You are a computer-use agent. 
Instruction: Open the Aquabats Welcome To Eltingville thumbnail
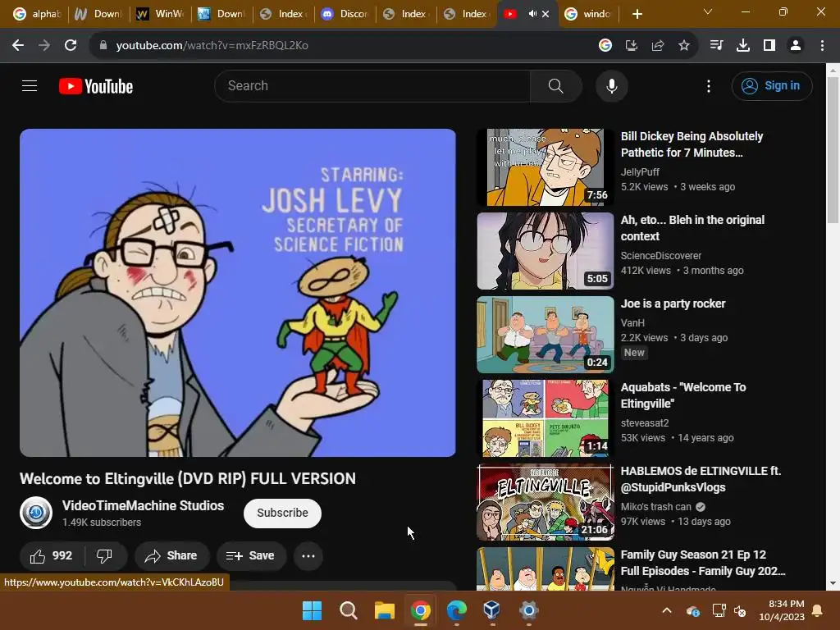pos(546,418)
